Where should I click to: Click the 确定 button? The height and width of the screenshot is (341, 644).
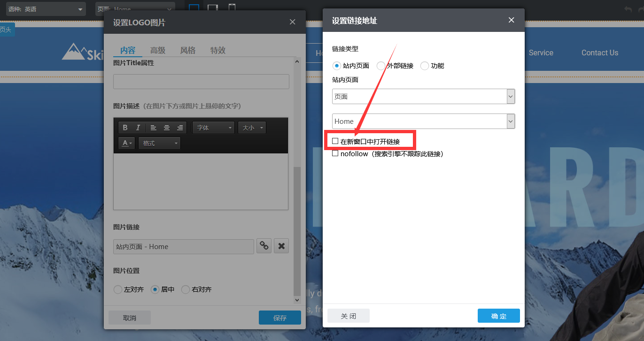coord(498,316)
